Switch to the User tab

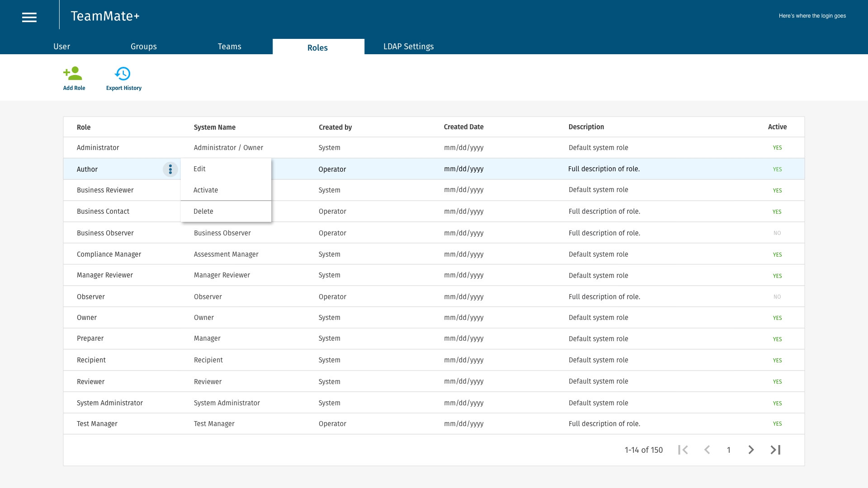pyautogui.click(x=61, y=47)
